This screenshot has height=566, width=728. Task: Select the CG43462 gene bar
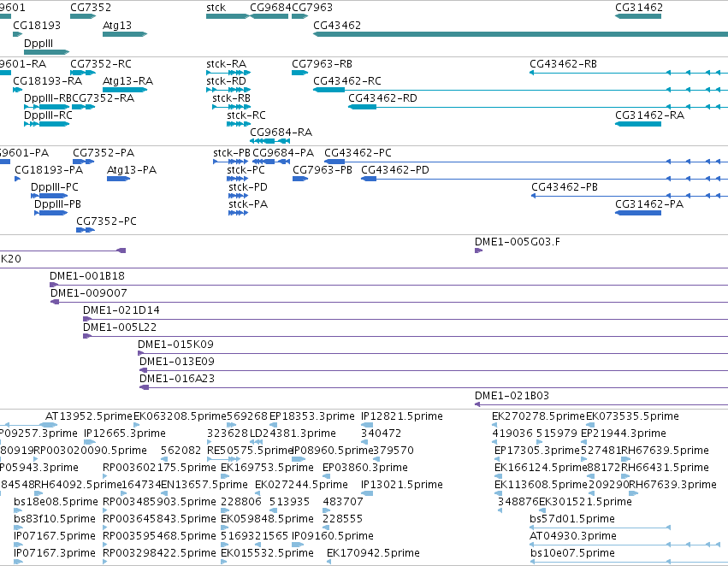[520, 34]
